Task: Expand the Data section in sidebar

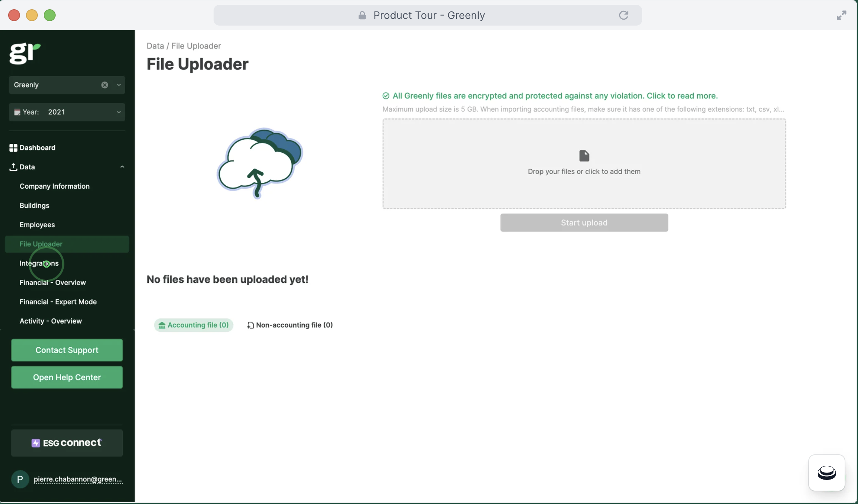Action: [x=122, y=167]
